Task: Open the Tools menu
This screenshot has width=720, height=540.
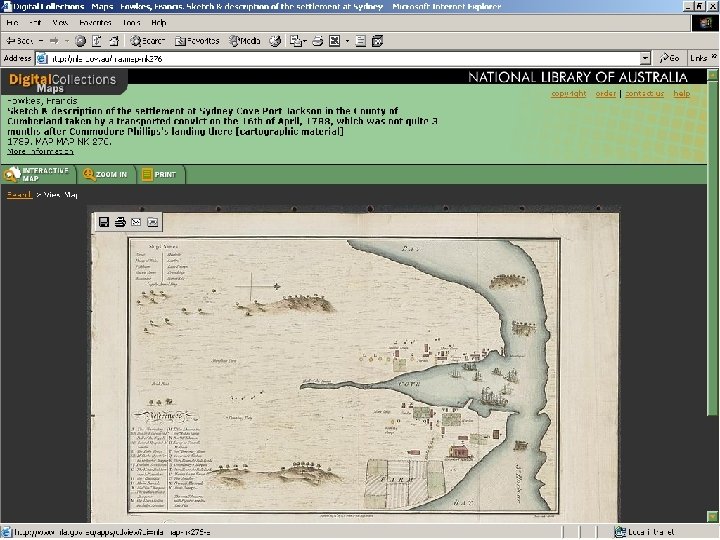Action: pos(131,22)
